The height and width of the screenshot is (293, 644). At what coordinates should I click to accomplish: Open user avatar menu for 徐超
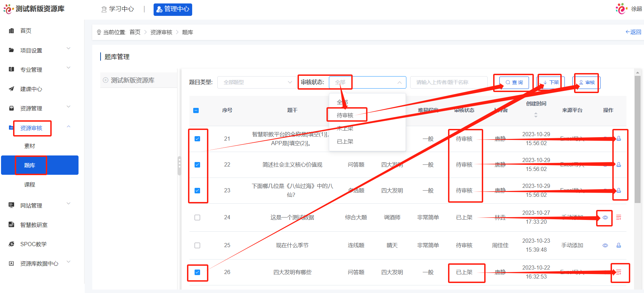621,9
